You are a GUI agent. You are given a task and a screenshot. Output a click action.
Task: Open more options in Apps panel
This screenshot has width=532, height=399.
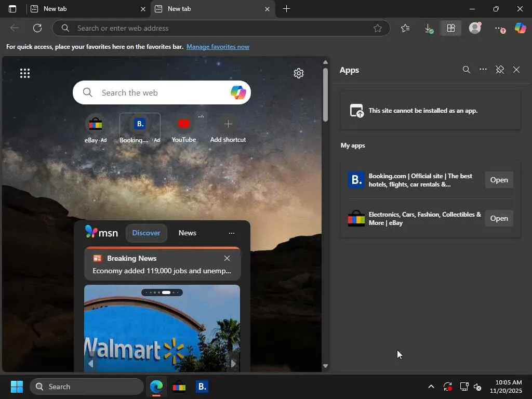(x=483, y=70)
